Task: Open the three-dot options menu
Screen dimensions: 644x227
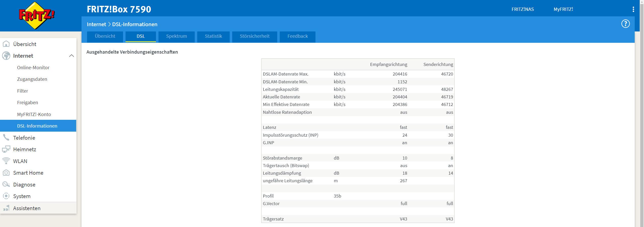Action: tap(633, 9)
